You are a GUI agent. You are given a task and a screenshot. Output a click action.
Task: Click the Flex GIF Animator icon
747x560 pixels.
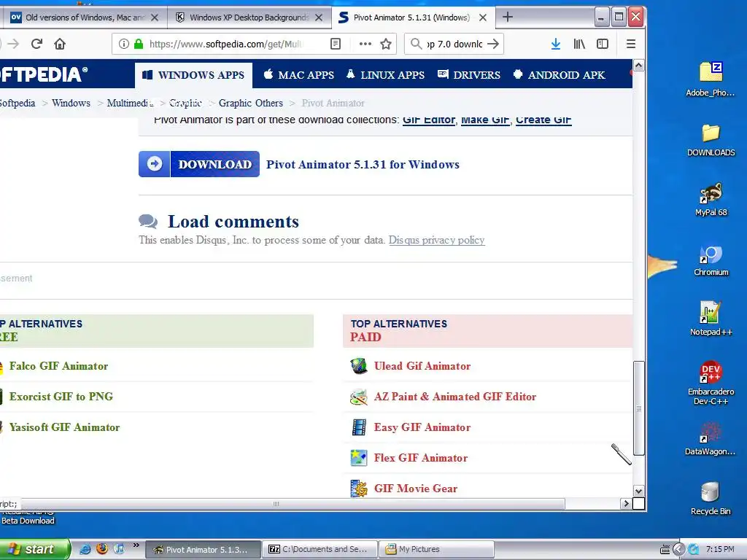[359, 458]
